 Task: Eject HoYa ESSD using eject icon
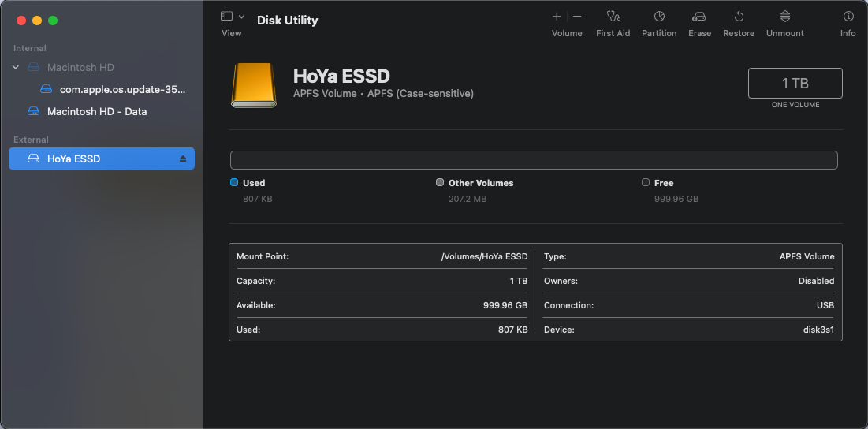click(183, 159)
